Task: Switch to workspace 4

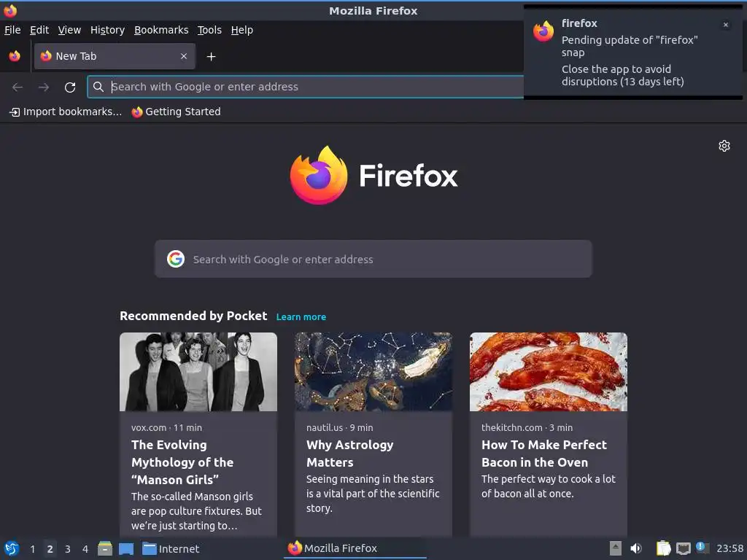Action: [x=85, y=549]
